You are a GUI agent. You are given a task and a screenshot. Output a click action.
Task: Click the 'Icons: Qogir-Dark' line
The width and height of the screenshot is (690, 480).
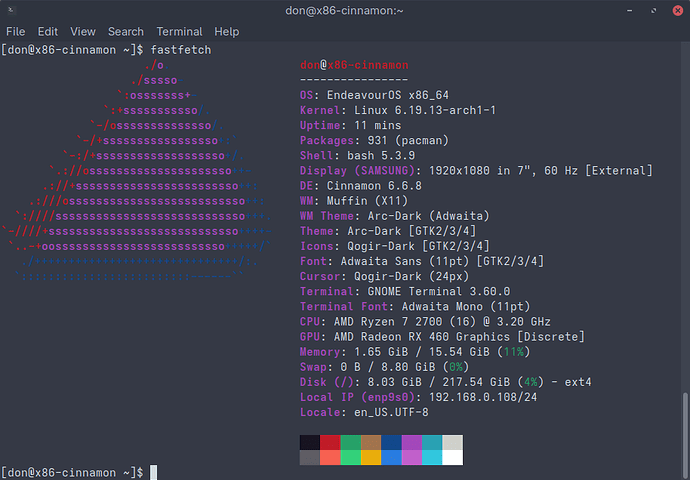pyautogui.click(x=395, y=246)
